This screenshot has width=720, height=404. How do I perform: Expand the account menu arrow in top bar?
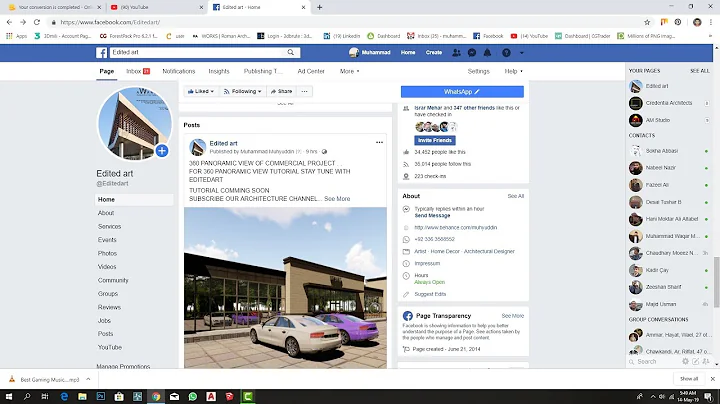click(x=521, y=53)
